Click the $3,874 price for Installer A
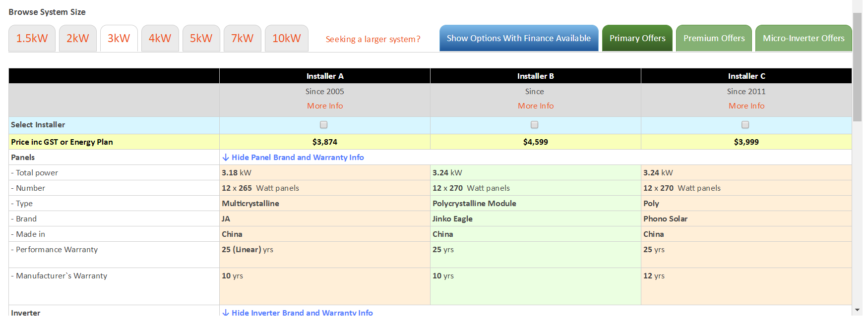The width and height of the screenshot is (868, 325). click(325, 142)
